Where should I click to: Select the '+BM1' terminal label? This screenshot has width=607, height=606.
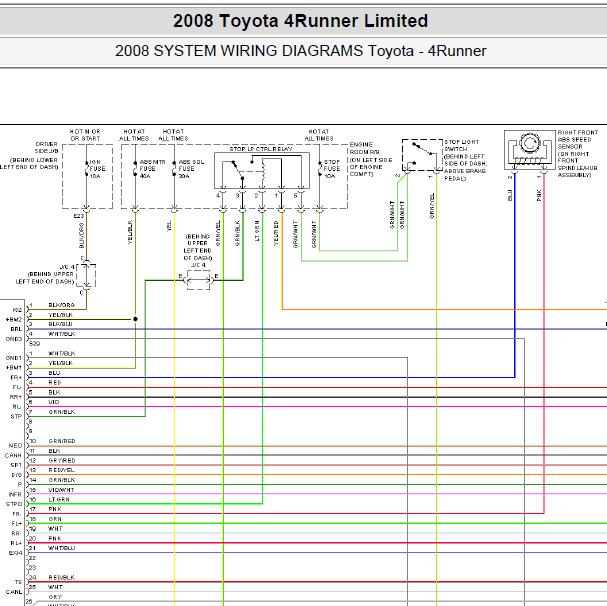(x=14, y=367)
